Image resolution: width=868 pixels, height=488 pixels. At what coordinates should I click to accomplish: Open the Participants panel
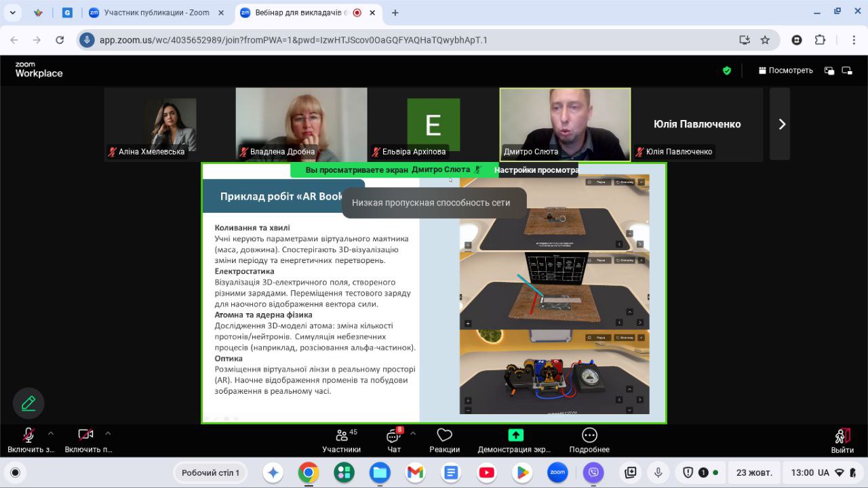[341, 441]
